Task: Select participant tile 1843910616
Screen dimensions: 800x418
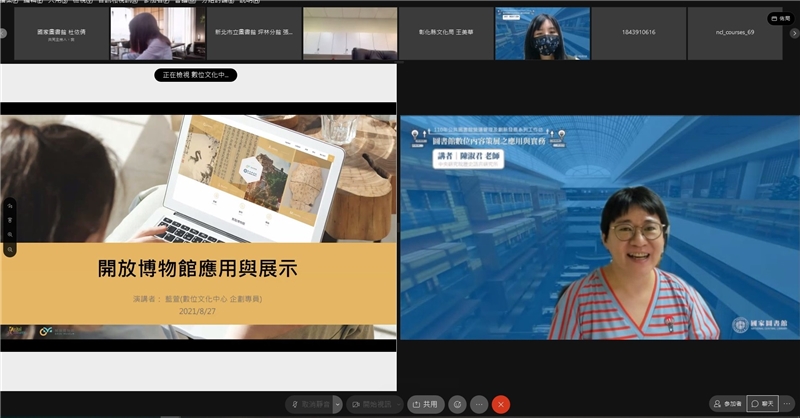Action: click(638, 34)
